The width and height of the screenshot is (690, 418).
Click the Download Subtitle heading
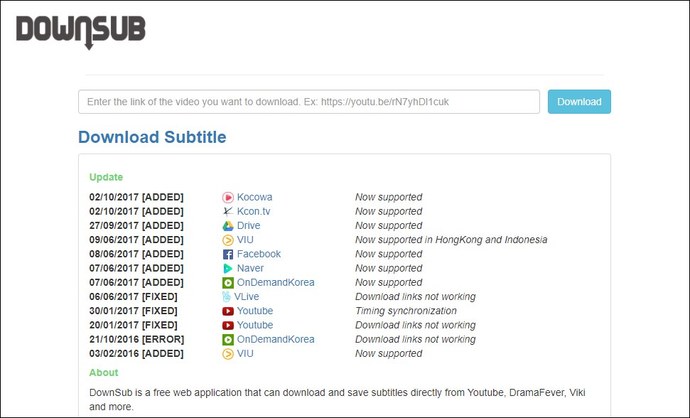pyautogui.click(x=152, y=137)
